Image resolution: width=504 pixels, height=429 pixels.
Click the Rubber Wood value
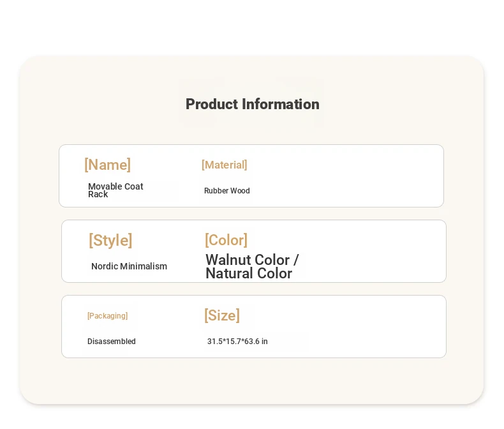click(227, 191)
